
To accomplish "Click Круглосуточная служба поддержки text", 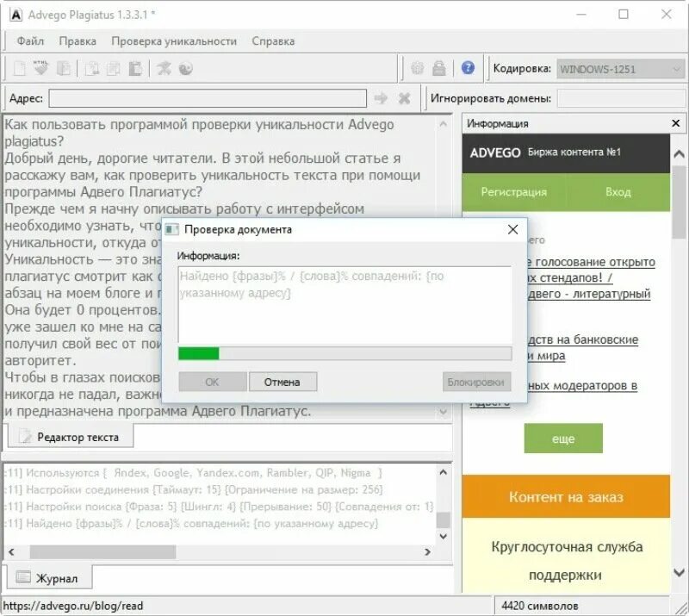I will tap(567, 561).
